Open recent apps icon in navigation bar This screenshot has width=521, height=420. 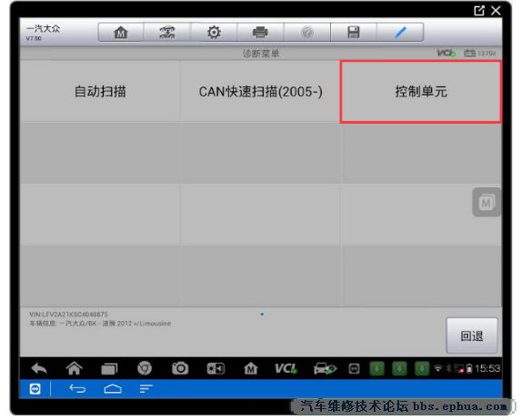[109, 369]
